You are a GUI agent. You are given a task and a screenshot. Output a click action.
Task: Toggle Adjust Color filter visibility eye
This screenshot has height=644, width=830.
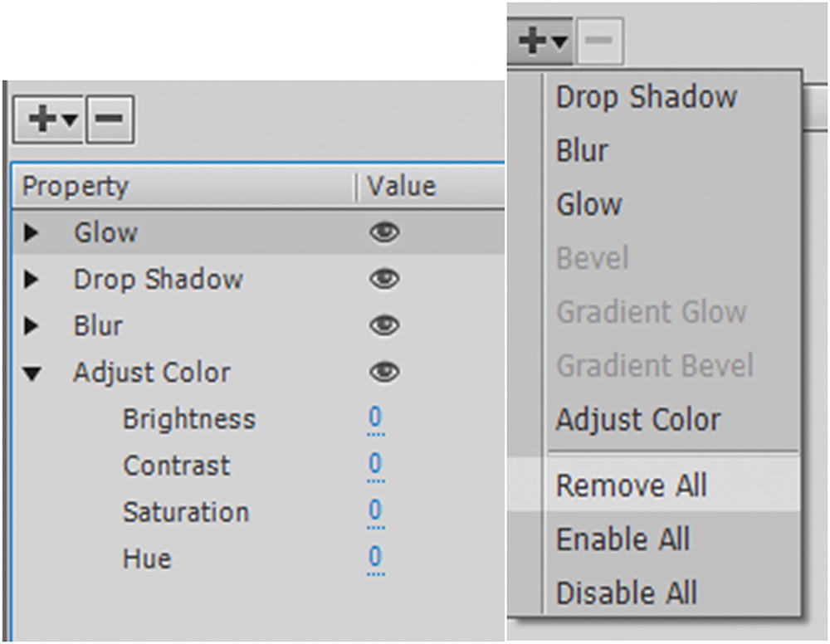(383, 373)
